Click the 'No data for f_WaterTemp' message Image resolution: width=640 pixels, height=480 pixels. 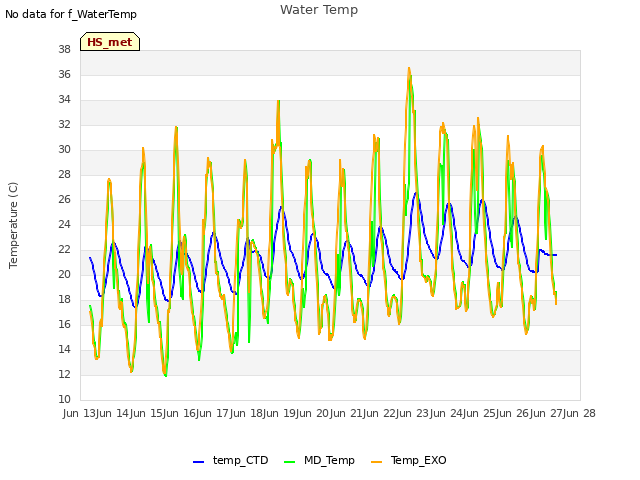click(71, 14)
